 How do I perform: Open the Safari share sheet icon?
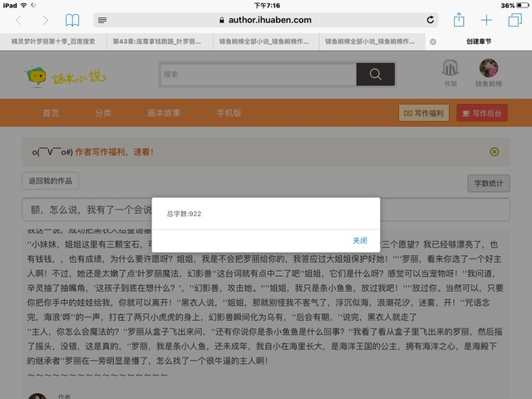[x=459, y=20]
